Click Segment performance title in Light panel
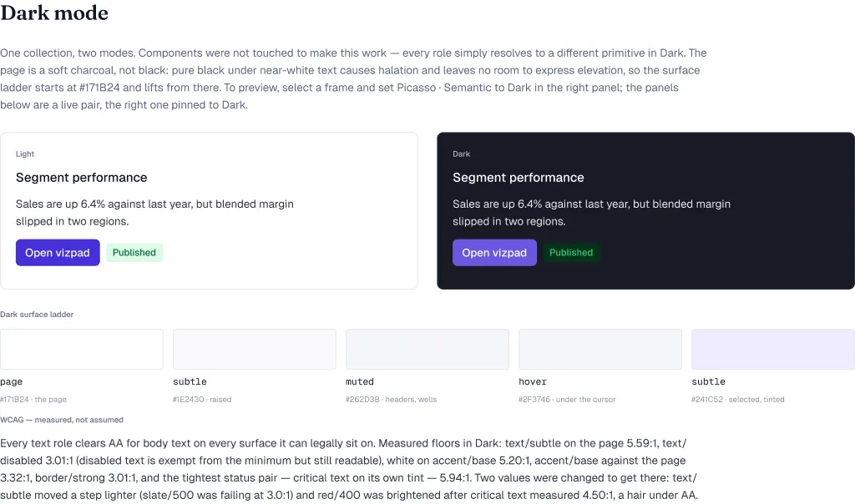This screenshot has height=504, width=855. coord(81,178)
